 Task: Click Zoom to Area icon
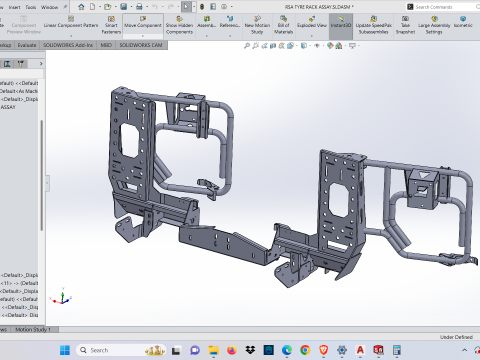coord(256,46)
